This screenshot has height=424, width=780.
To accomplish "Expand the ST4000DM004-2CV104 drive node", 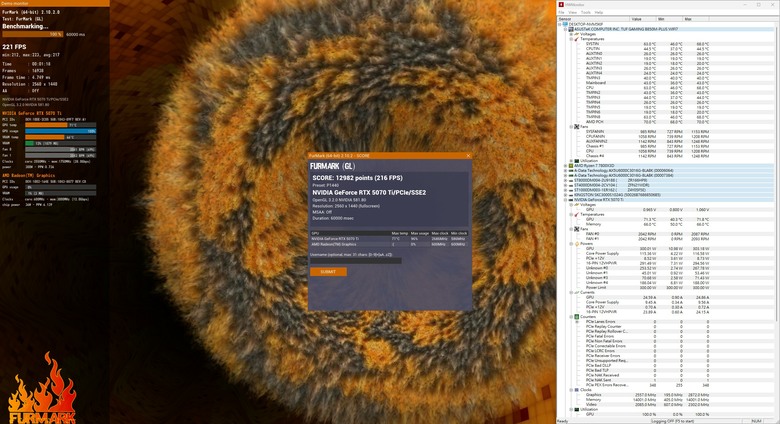I will pyautogui.click(x=566, y=185).
